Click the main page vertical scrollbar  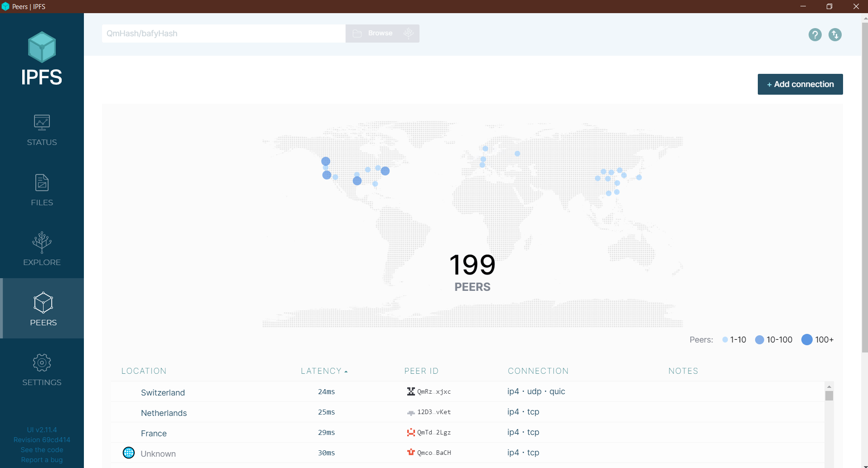pos(865,187)
